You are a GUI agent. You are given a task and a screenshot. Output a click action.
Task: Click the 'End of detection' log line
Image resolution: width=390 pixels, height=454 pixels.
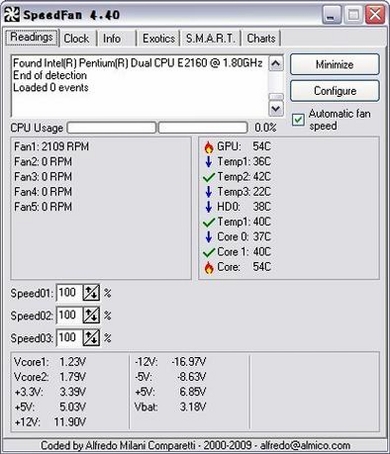[x=50, y=75]
